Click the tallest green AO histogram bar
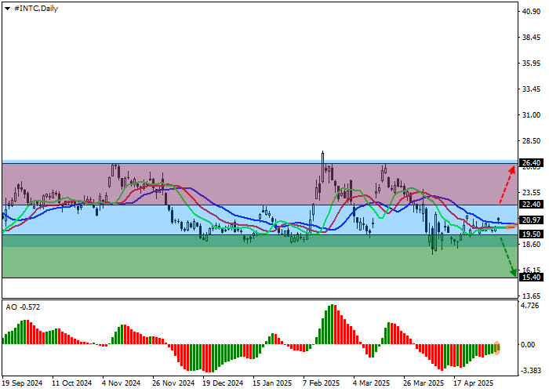This screenshot has height=392, width=549. (333, 325)
